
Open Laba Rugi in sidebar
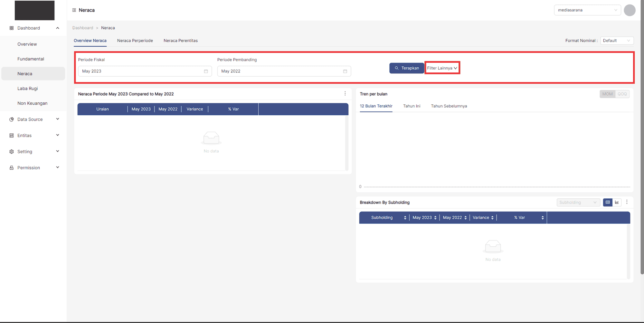(x=28, y=89)
